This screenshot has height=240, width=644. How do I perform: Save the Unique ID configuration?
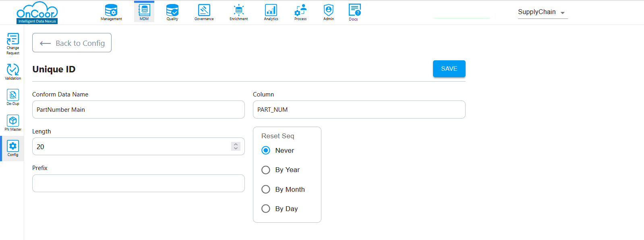[x=449, y=69]
